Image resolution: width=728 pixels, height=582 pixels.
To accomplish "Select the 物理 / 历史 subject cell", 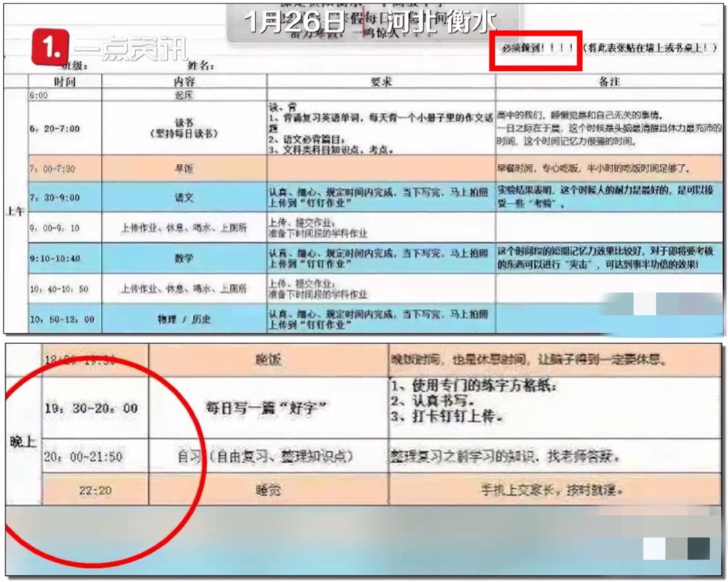I will (x=184, y=319).
